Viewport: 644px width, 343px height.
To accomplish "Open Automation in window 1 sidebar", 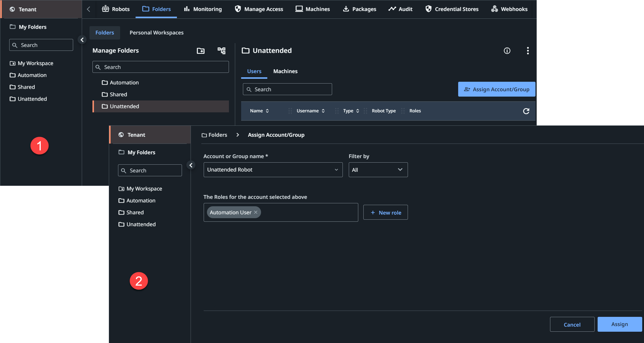I will pyautogui.click(x=28, y=75).
